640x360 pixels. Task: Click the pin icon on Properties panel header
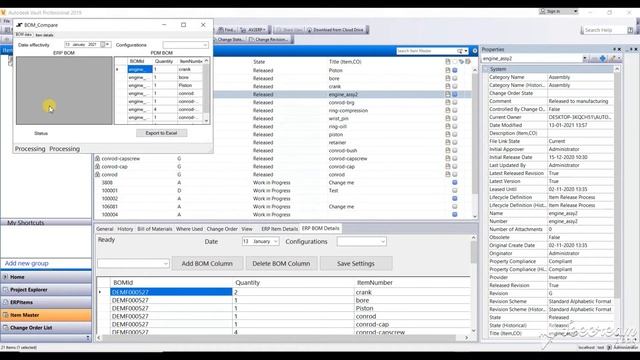click(615, 49)
